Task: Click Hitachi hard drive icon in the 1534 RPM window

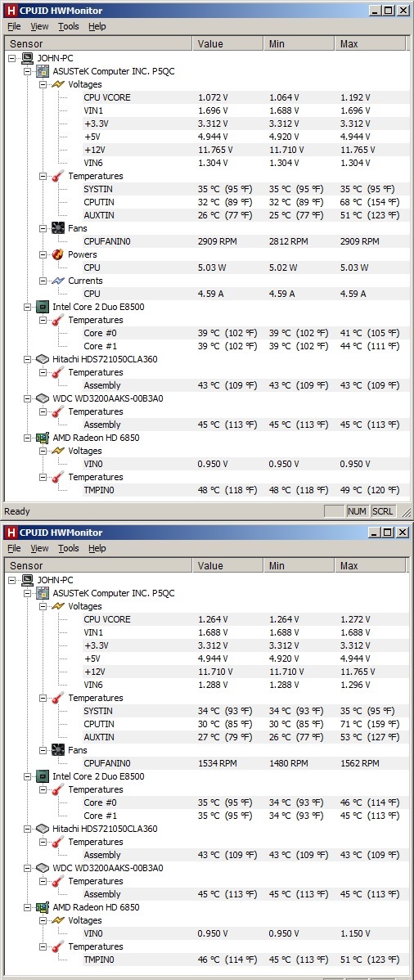Action: (43, 829)
